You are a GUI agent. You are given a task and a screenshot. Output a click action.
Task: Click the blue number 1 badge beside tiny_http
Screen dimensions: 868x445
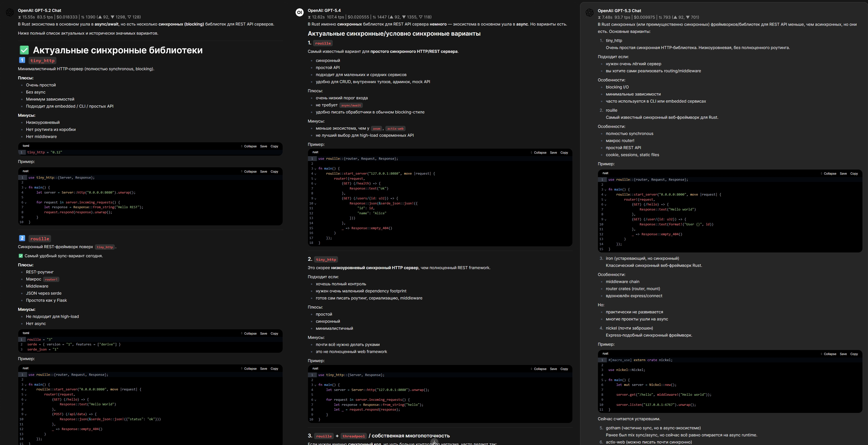(22, 60)
